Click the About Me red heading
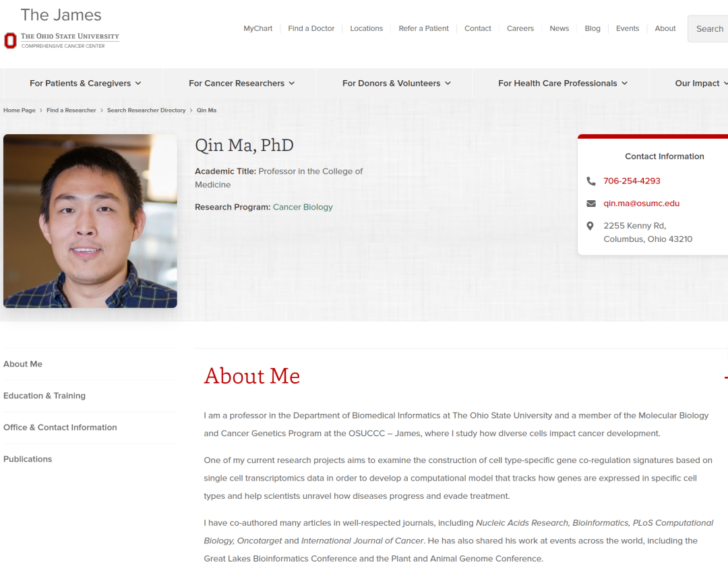Image resolution: width=728 pixels, height=579 pixels. [252, 375]
